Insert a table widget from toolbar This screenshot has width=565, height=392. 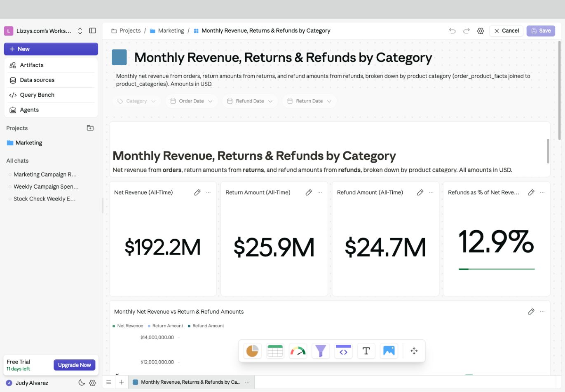click(x=275, y=351)
